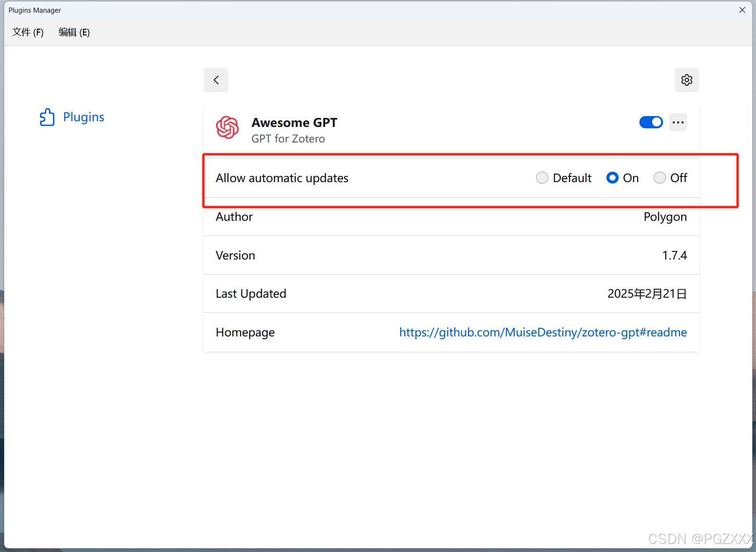Click the Awesome GPT plugin name

(x=294, y=123)
